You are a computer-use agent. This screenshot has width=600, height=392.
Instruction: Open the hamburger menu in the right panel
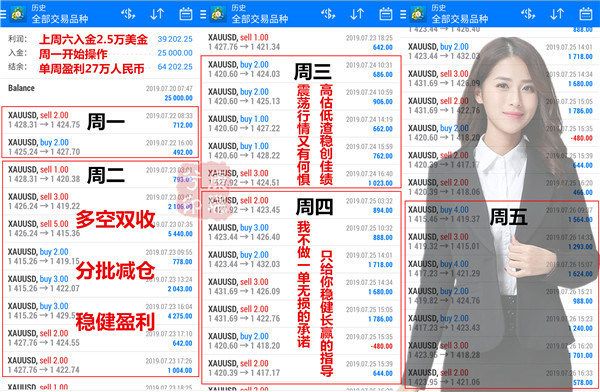[403, 15]
